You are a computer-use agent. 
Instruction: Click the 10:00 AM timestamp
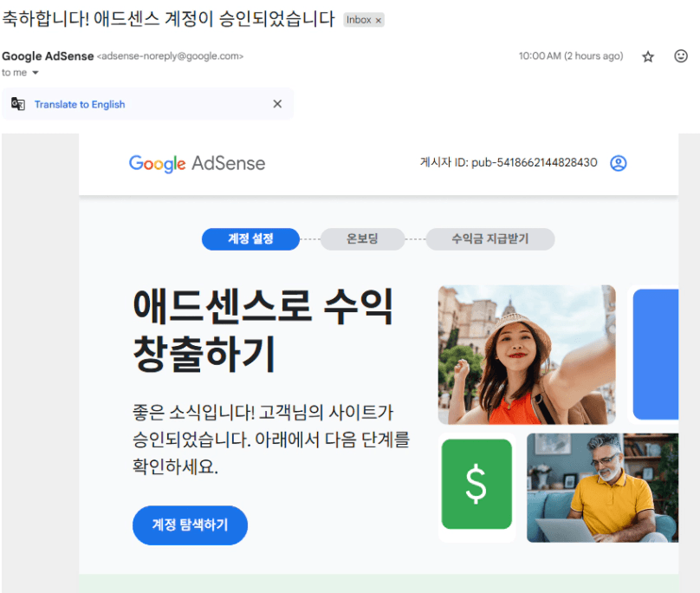[571, 55]
